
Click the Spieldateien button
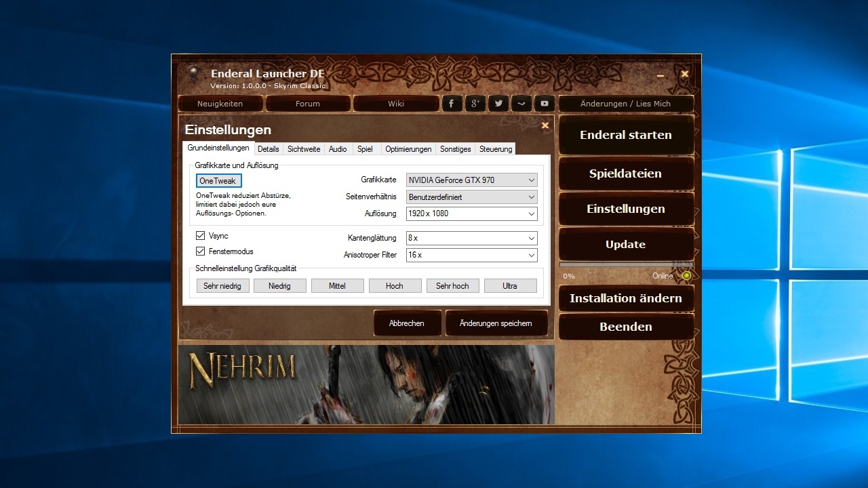tap(626, 174)
